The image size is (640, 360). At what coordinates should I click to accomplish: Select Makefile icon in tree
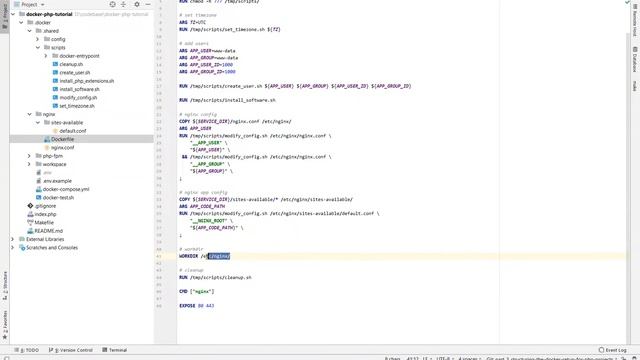pyautogui.click(x=30, y=222)
